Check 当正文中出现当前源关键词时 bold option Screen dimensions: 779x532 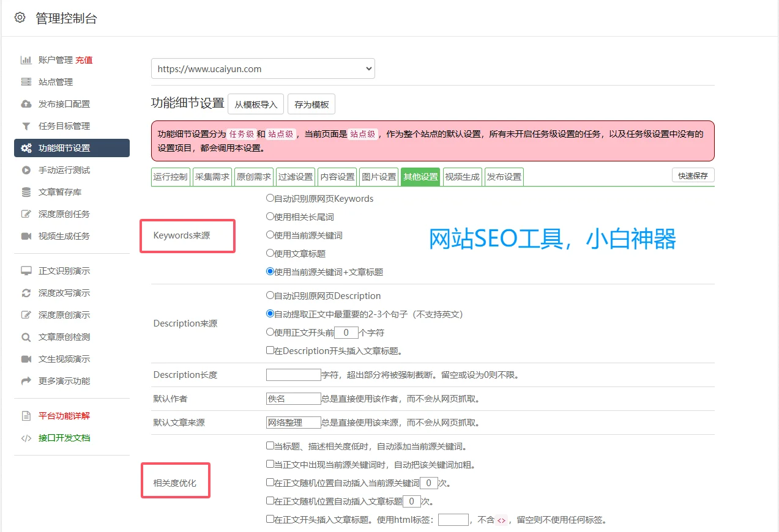point(269,464)
